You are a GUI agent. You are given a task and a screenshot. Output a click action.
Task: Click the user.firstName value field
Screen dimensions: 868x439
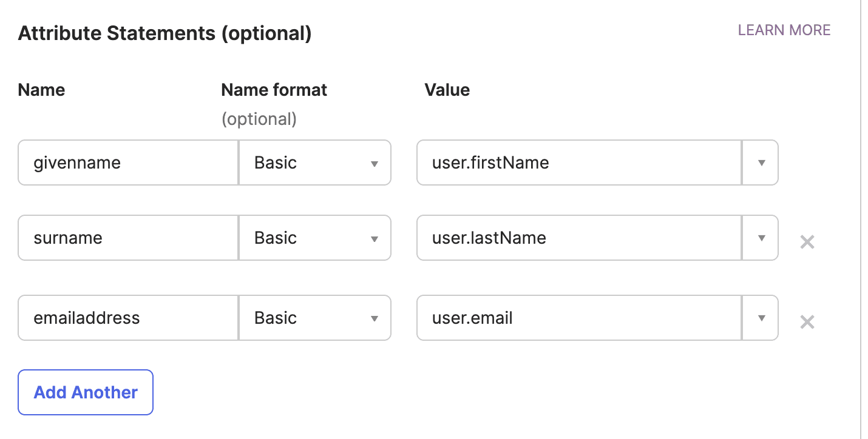578,163
